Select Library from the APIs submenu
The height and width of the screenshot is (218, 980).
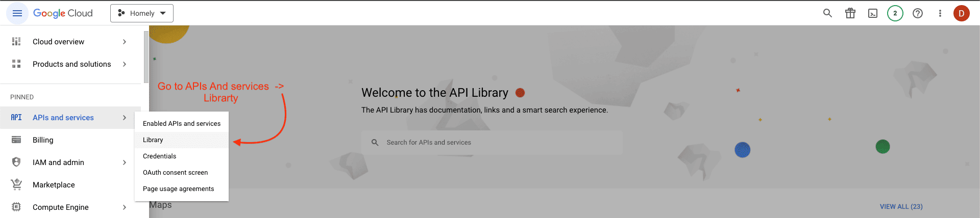coord(153,140)
